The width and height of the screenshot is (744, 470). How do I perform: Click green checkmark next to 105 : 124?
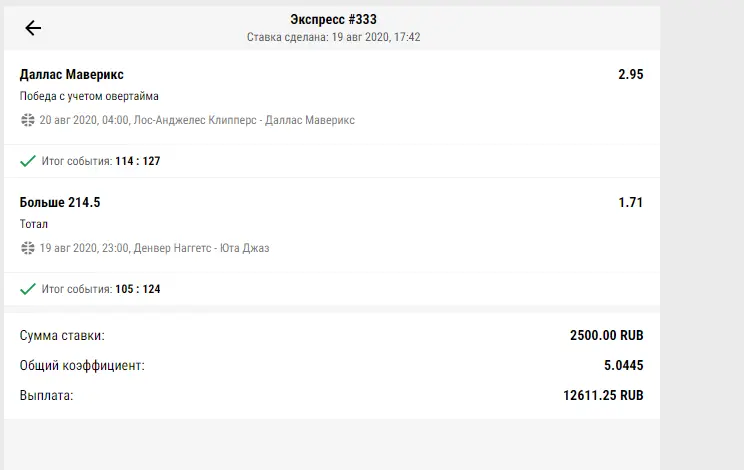pos(28,289)
